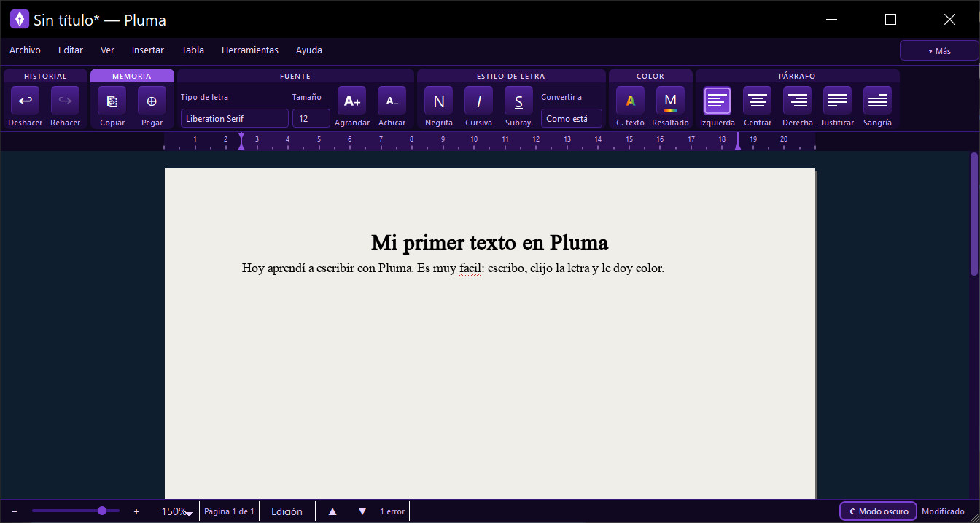The height and width of the screenshot is (523, 980).
Task: Go to previous error with up arrow
Action: 332,511
